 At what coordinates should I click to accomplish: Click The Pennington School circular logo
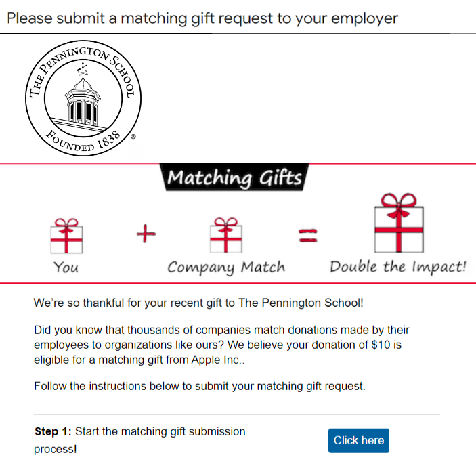pyautogui.click(x=83, y=98)
